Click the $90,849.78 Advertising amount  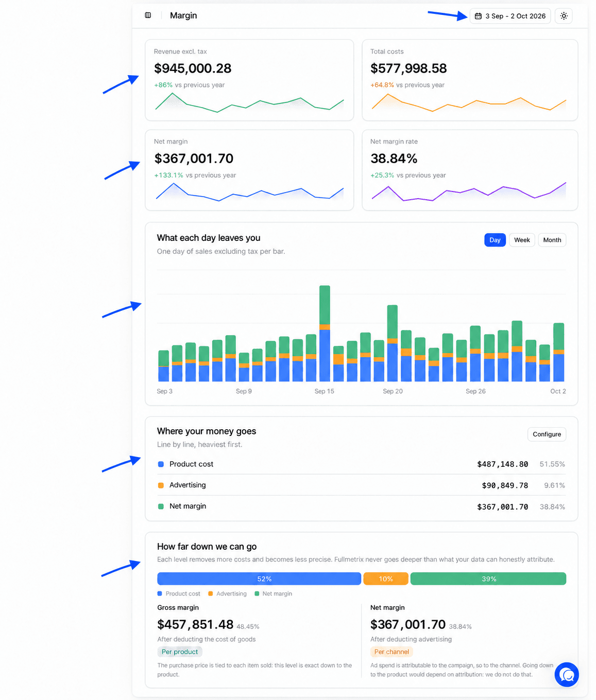point(505,485)
